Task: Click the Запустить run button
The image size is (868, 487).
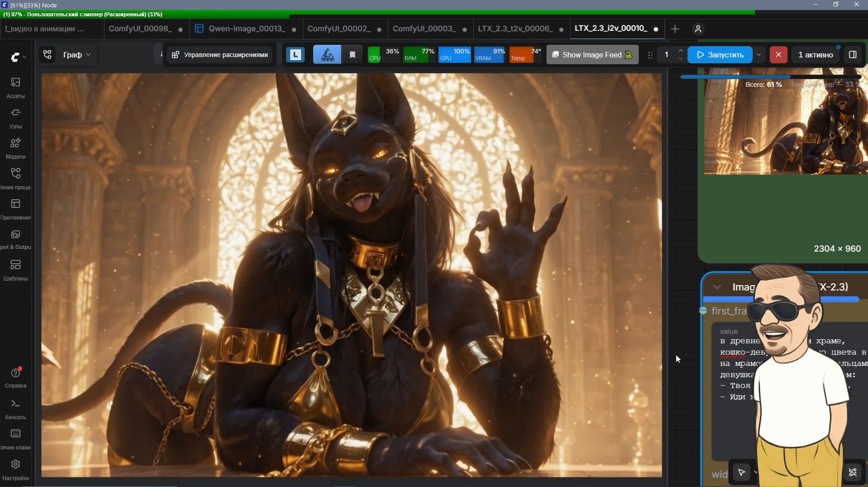Action: point(720,55)
